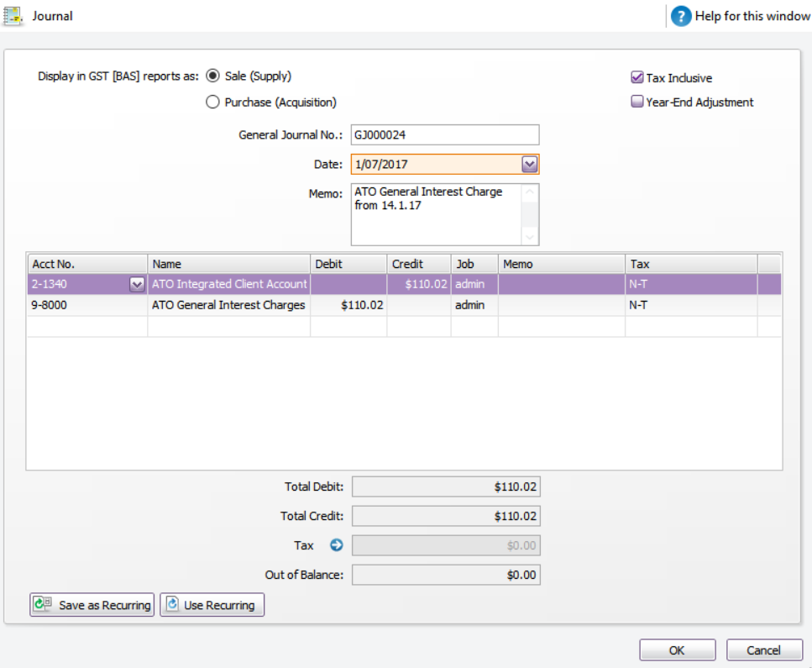
Task: Open Help for this window icon
Action: tap(681, 16)
